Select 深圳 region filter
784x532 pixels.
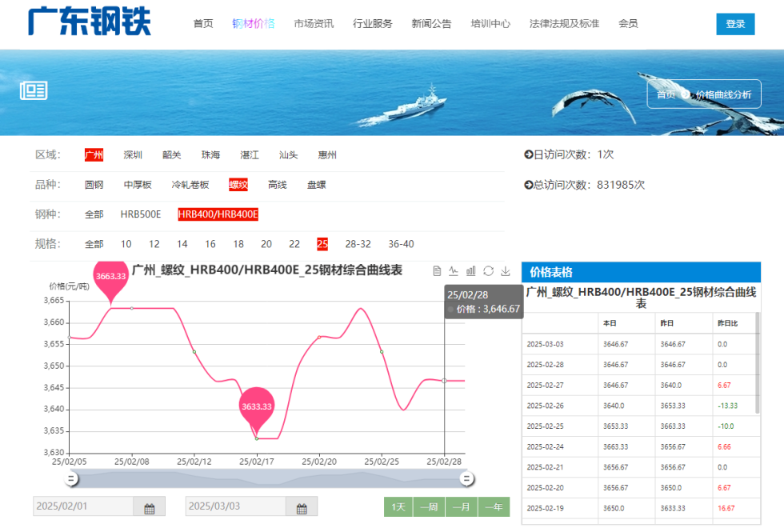pyautogui.click(x=133, y=155)
